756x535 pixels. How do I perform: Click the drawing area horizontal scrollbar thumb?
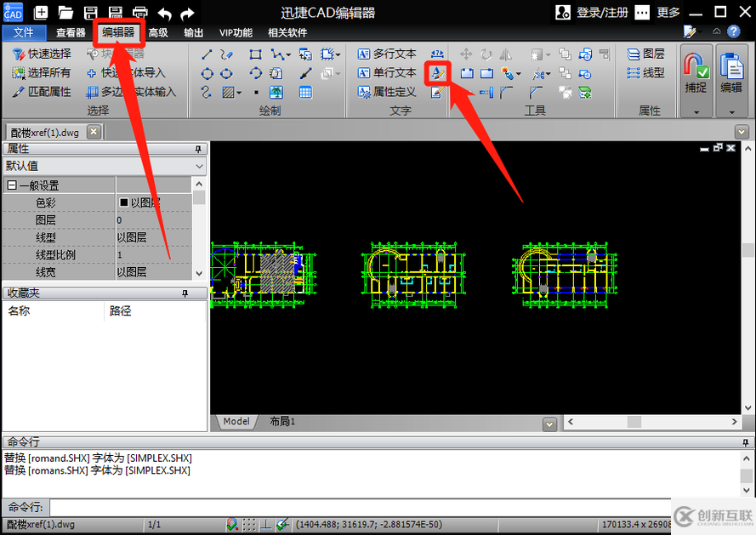tap(634, 422)
